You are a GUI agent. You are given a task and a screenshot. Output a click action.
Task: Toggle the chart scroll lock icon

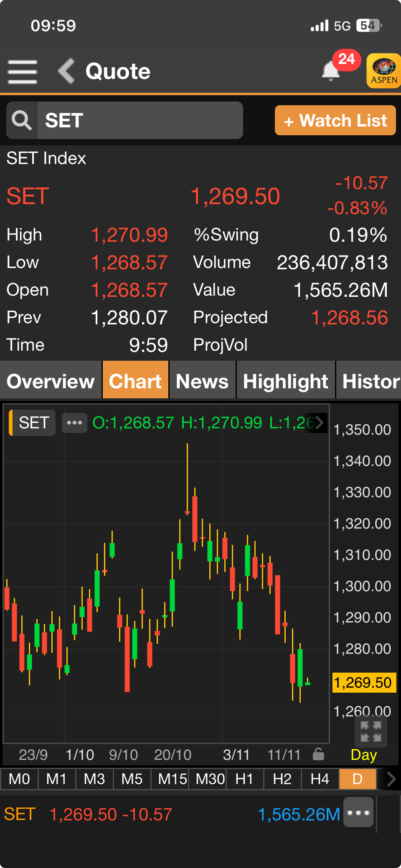pos(319,754)
